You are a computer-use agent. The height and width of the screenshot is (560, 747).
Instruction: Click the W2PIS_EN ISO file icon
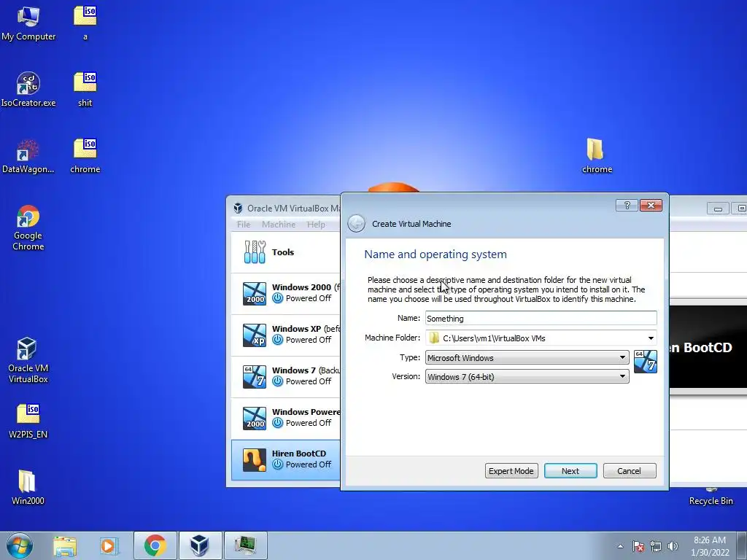(x=28, y=421)
